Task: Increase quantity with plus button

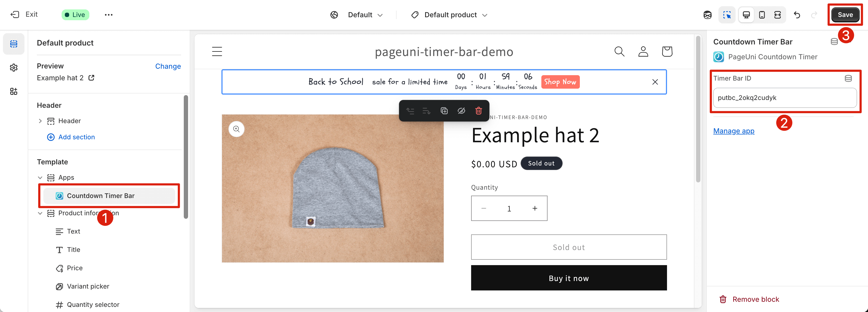Action: tap(535, 209)
